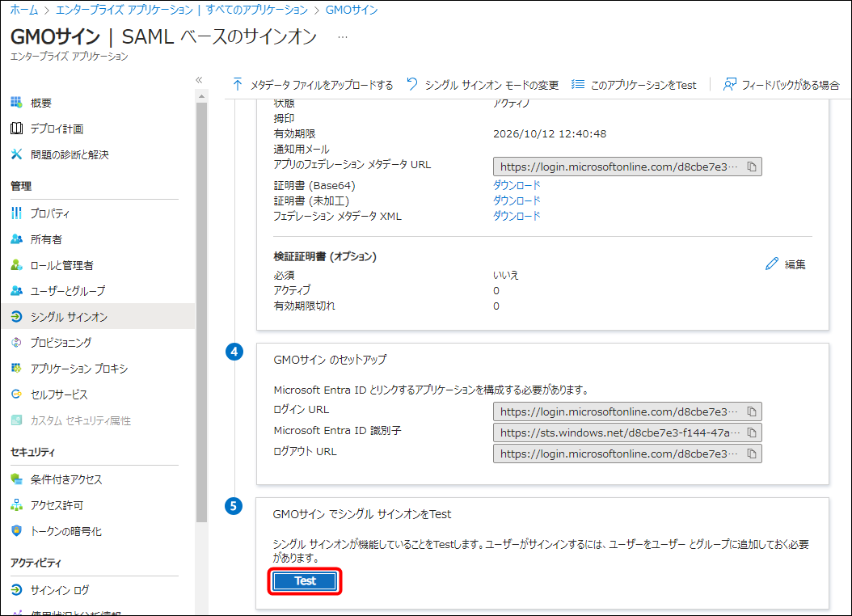Download フェデレーション メタデータ XML

(517, 216)
